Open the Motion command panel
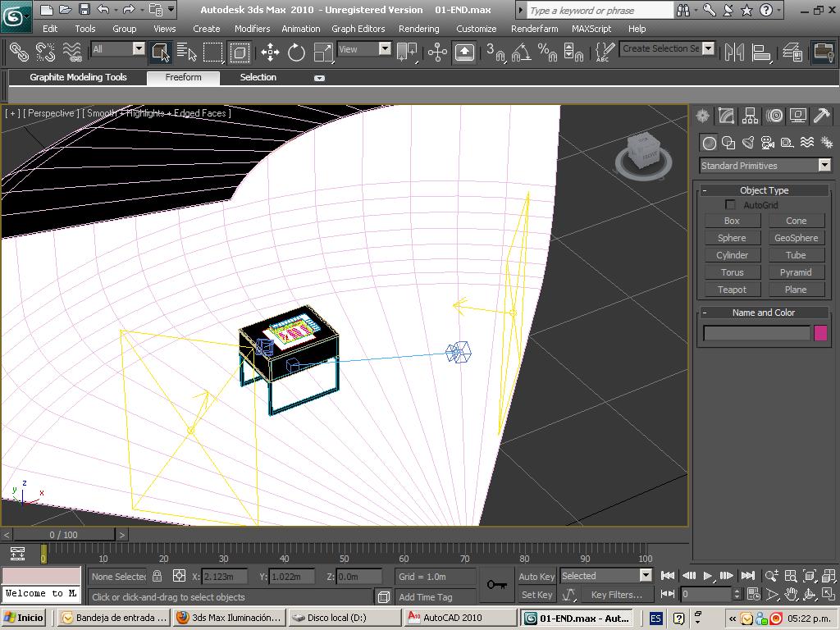This screenshot has width=840, height=630. (x=774, y=116)
